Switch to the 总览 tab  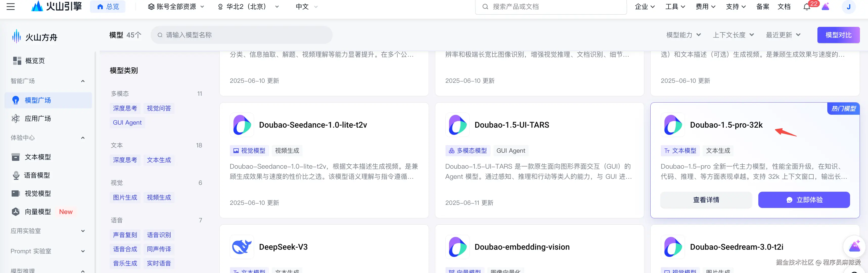[108, 6]
